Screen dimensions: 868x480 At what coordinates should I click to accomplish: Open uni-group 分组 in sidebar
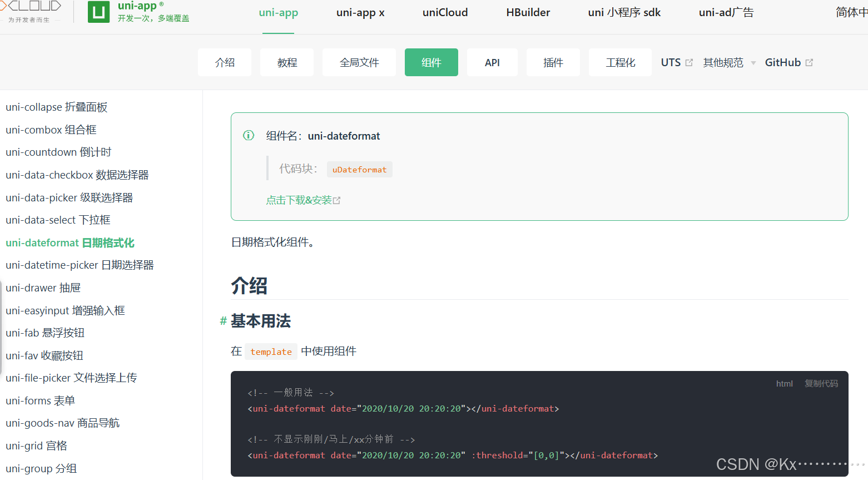coord(41,468)
